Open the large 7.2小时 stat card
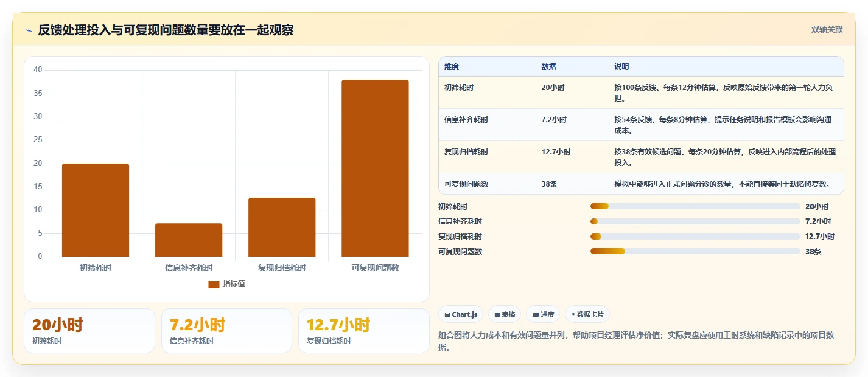The width and height of the screenshot is (868, 377). pos(226,331)
